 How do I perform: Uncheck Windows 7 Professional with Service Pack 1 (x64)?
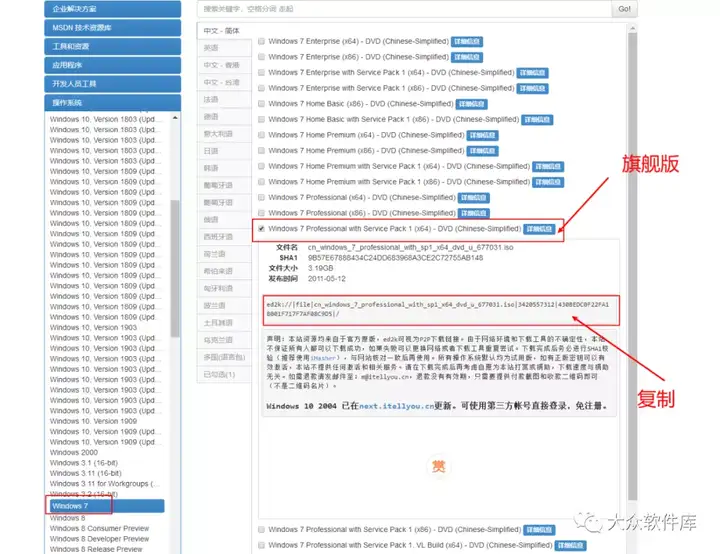click(x=261, y=229)
